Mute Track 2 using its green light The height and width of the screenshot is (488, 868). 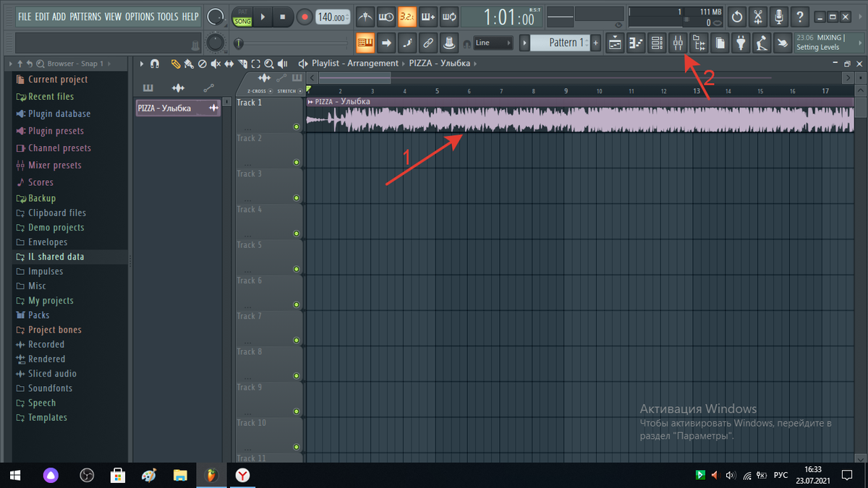click(x=296, y=163)
